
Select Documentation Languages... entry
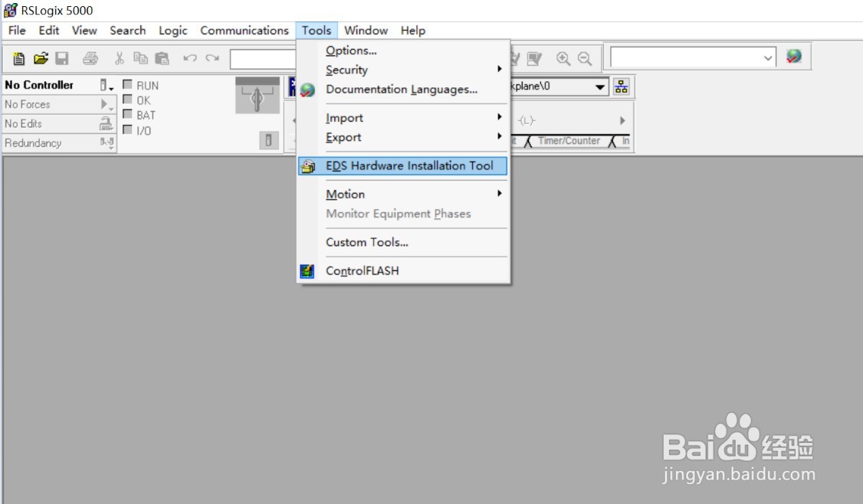pos(402,89)
